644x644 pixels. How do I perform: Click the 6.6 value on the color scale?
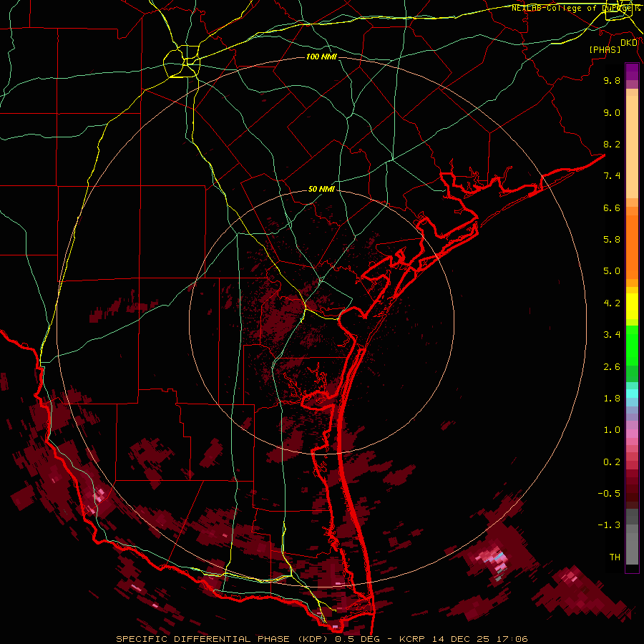pos(612,208)
